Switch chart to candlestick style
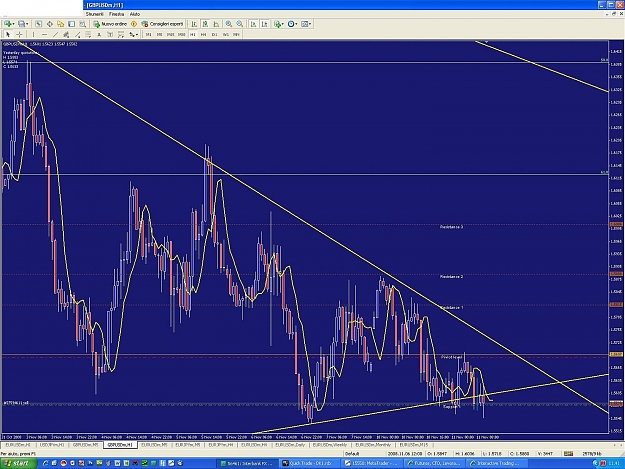This screenshot has width=625, height=469. (205, 24)
